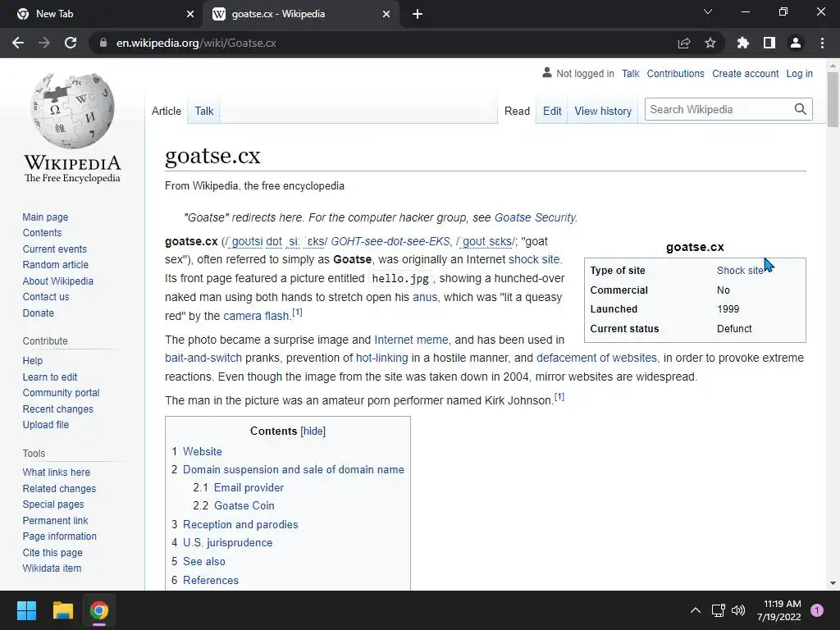This screenshot has width=840, height=630.
Task: Jump to Reception and parodies section
Action: (x=240, y=524)
